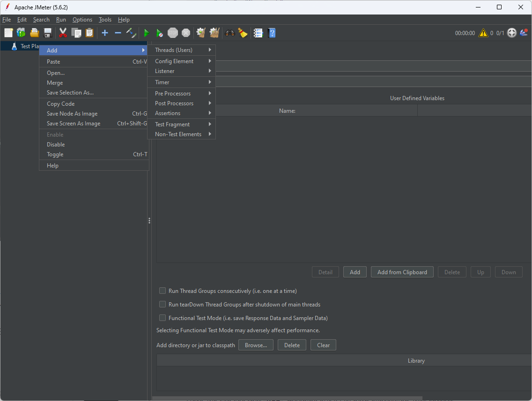
Task: Select Save Selection As... entry
Action: [x=94, y=93]
